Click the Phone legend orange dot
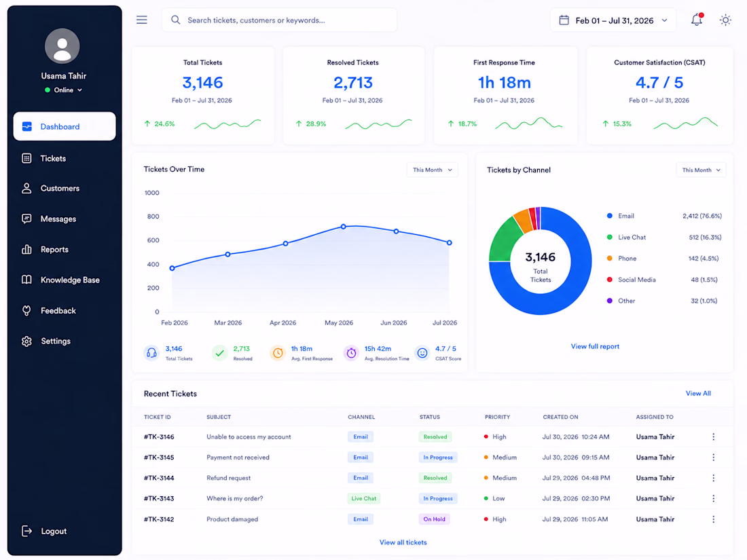 (x=609, y=258)
